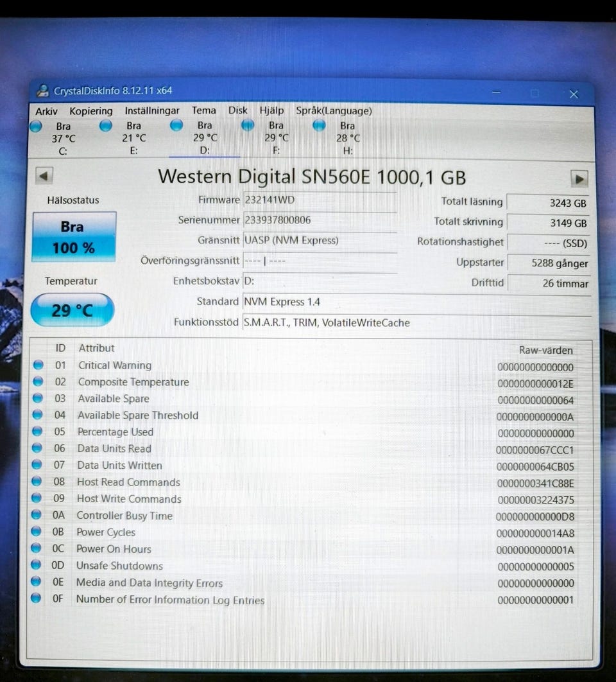Click status orb for Data Units Read row
The width and height of the screenshot is (616, 682).
click(x=37, y=448)
